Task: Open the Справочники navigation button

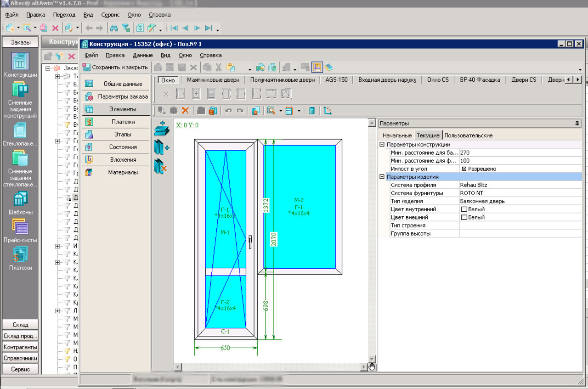Action: (x=20, y=358)
